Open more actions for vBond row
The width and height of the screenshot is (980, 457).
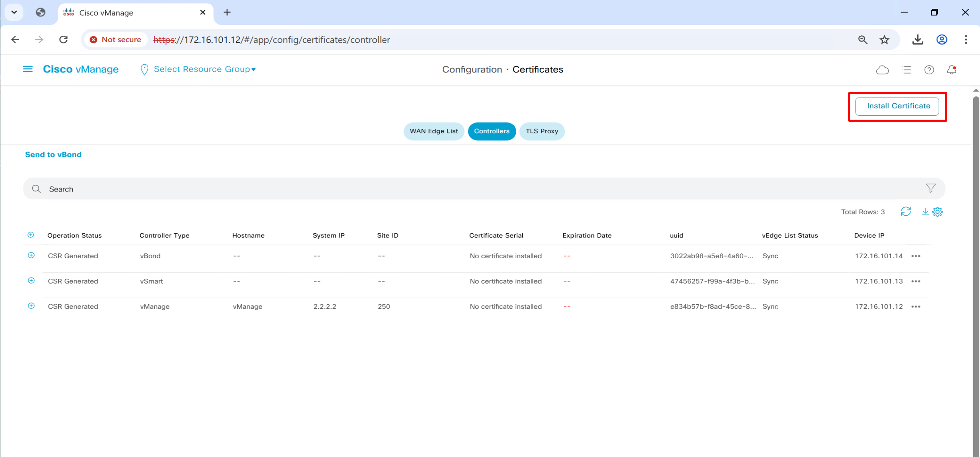(916, 256)
